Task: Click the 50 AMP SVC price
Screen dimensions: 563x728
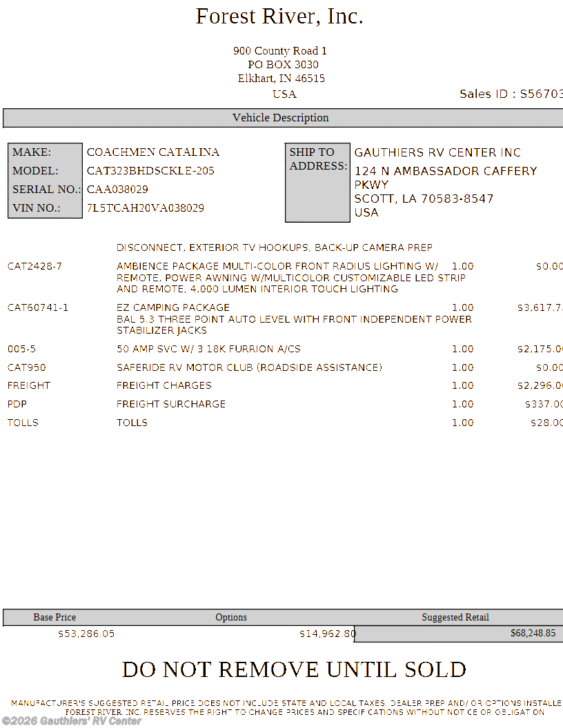Action: (540, 349)
